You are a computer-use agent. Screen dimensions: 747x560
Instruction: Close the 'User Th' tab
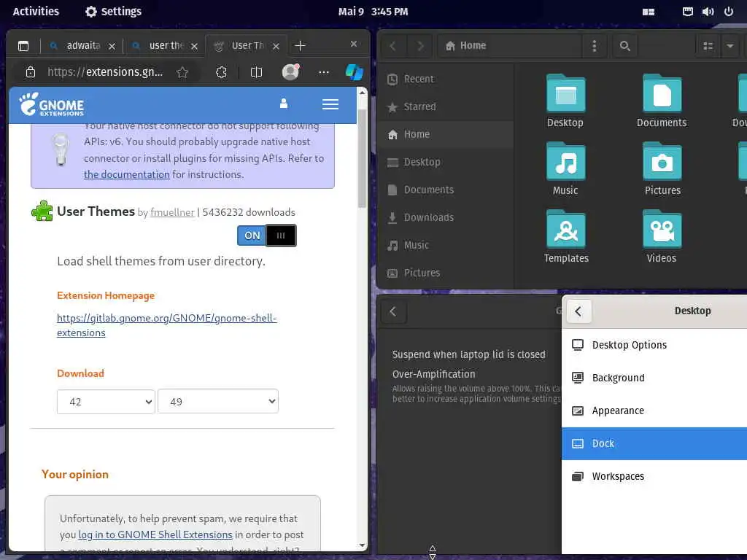tap(276, 46)
